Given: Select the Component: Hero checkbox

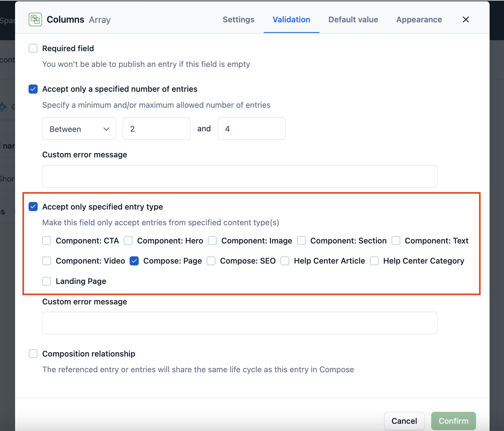Looking at the screenshot, I should (x=128, y=241).
